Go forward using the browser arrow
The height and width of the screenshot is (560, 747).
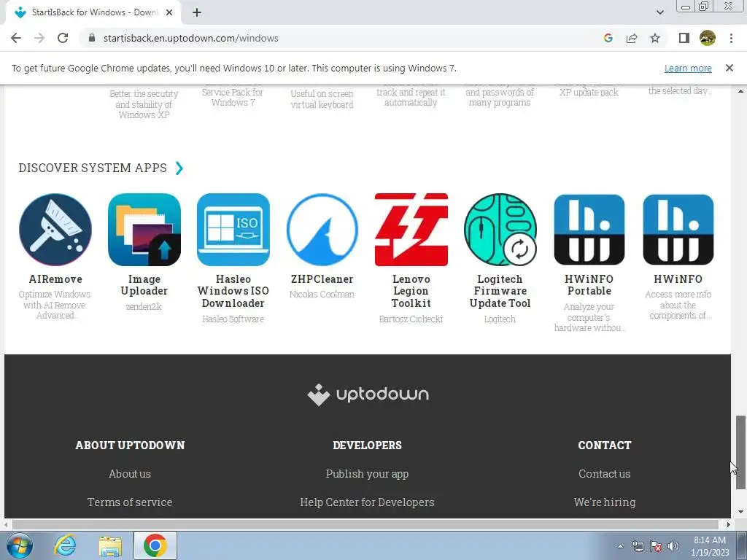tap(39, 38)
